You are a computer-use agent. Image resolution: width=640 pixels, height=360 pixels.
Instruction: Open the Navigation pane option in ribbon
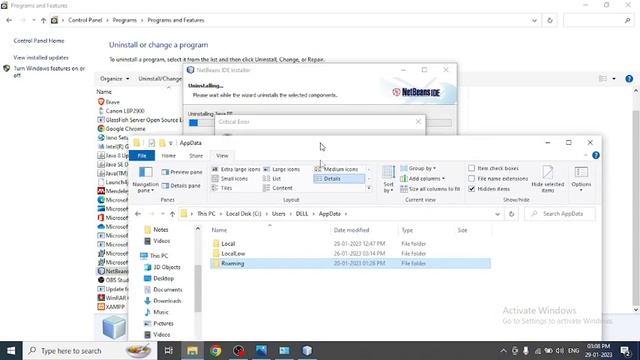(145, 179)
